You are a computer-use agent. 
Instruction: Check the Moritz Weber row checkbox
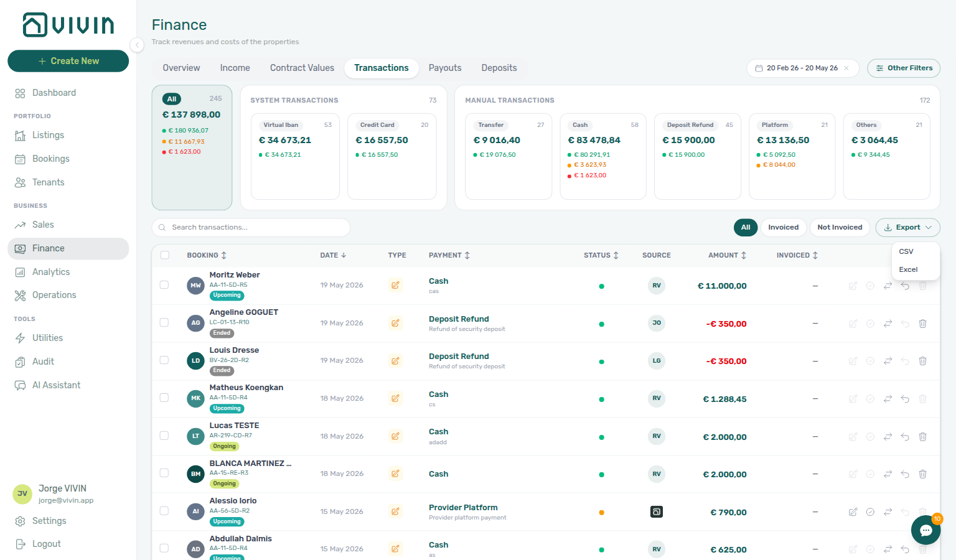164,285
